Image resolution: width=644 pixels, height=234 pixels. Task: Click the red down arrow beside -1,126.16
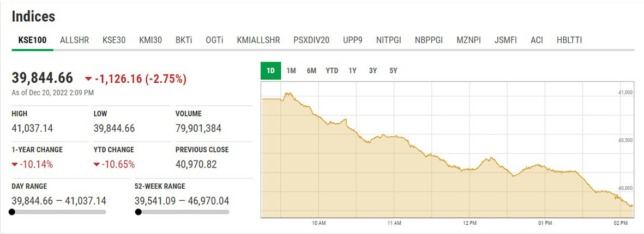[x=88, y=79]
